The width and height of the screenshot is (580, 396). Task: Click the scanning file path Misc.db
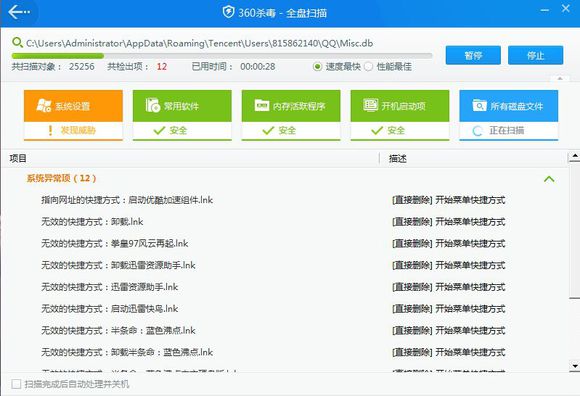coord(200,43)
